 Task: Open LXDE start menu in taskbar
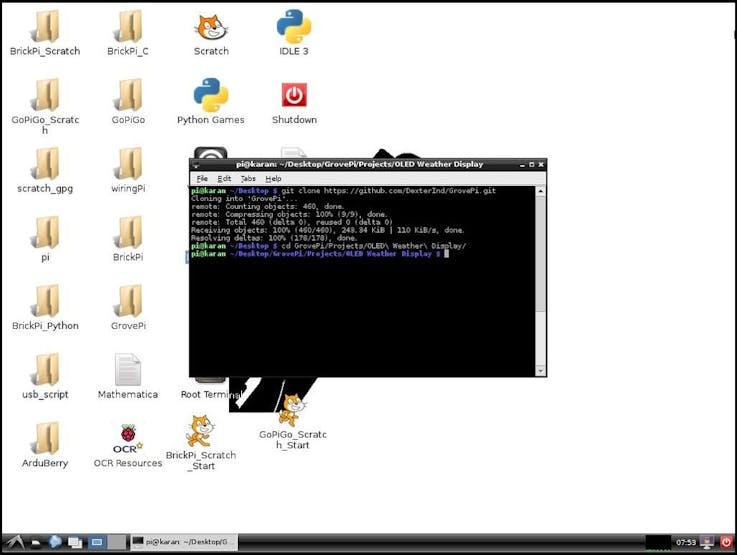14,542
